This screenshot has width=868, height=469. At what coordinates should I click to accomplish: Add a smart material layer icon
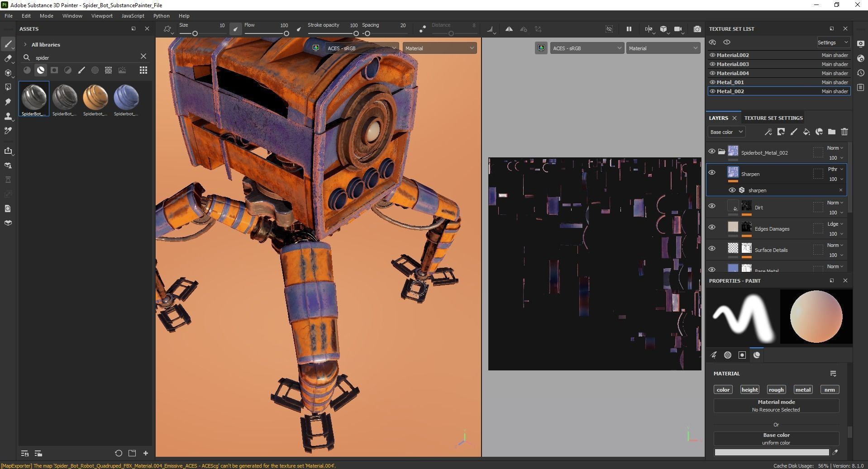point(819,132)
